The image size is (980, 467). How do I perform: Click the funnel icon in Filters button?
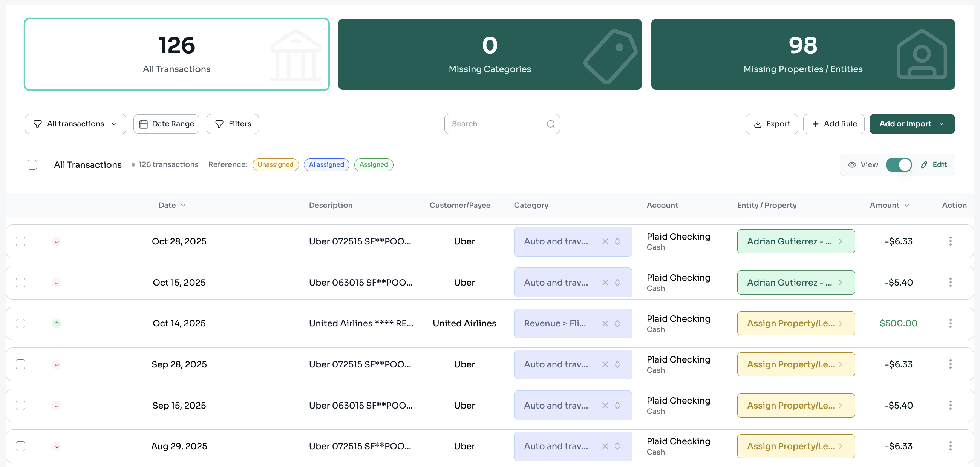pos(219,124)
